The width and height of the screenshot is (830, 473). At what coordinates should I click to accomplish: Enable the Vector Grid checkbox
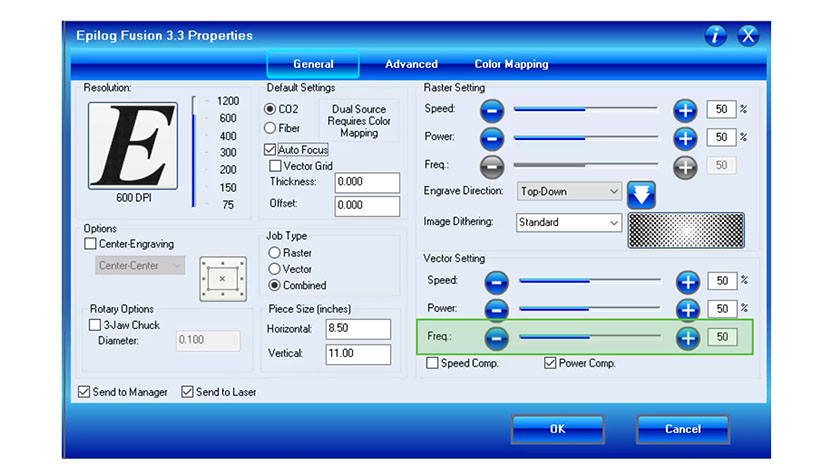click(x=276, y=166)
